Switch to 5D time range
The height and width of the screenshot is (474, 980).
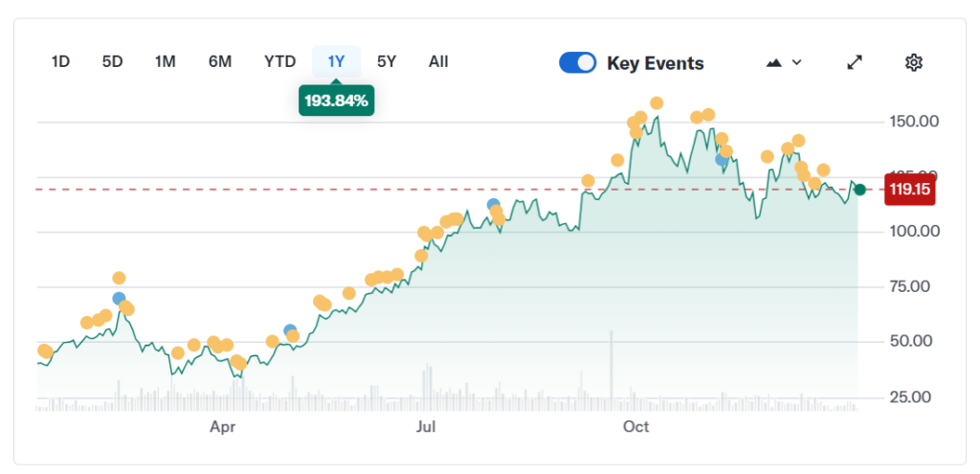click(112, 62)
